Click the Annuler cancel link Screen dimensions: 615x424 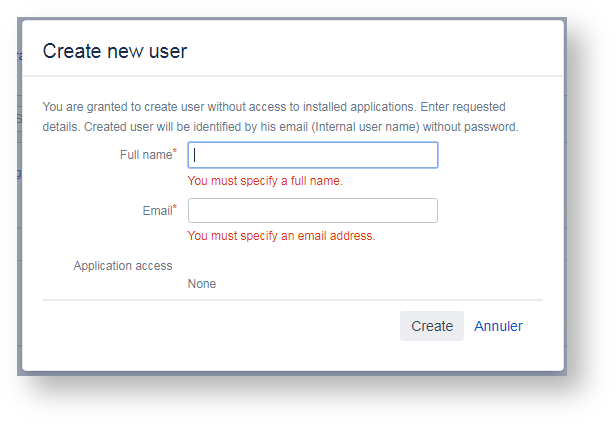tap(498, 326)
